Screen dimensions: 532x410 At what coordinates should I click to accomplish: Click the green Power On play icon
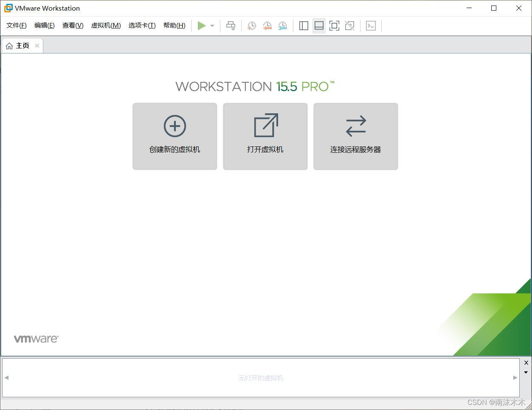click(x=202, y=26)
